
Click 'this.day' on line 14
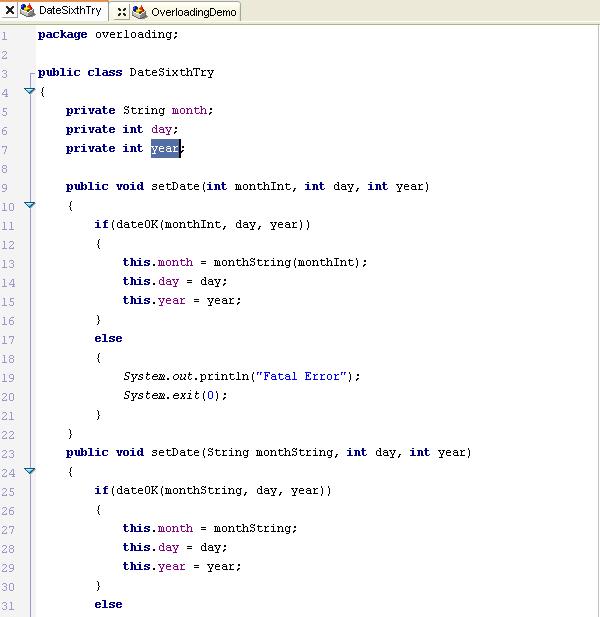click(151, 281)
